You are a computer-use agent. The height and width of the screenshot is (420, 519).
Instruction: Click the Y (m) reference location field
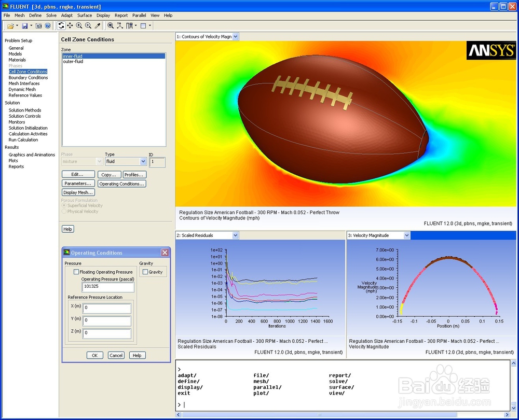(107, 320)
